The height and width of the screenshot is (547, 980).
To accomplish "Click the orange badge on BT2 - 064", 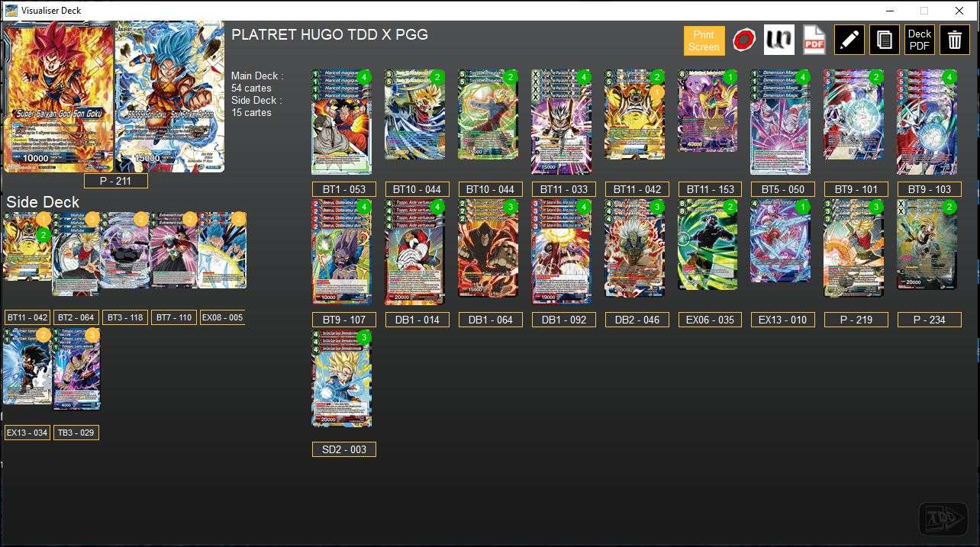I will pyautogui.click(x=92, y=219).
